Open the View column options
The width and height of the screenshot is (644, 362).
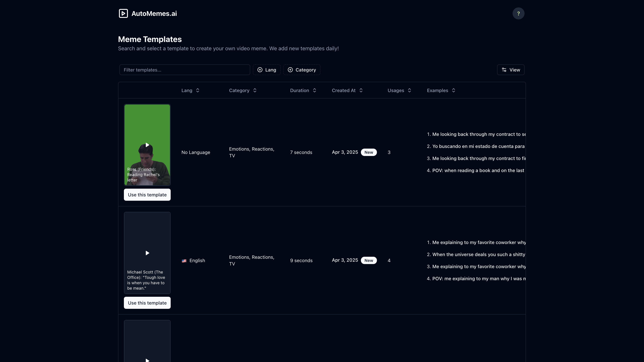click(x=511, y=70)
